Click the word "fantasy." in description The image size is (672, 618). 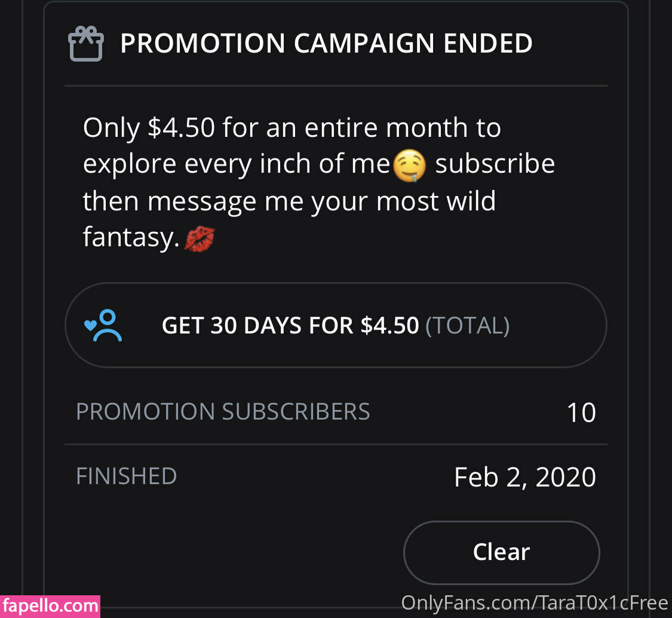(x=131, y=238)
